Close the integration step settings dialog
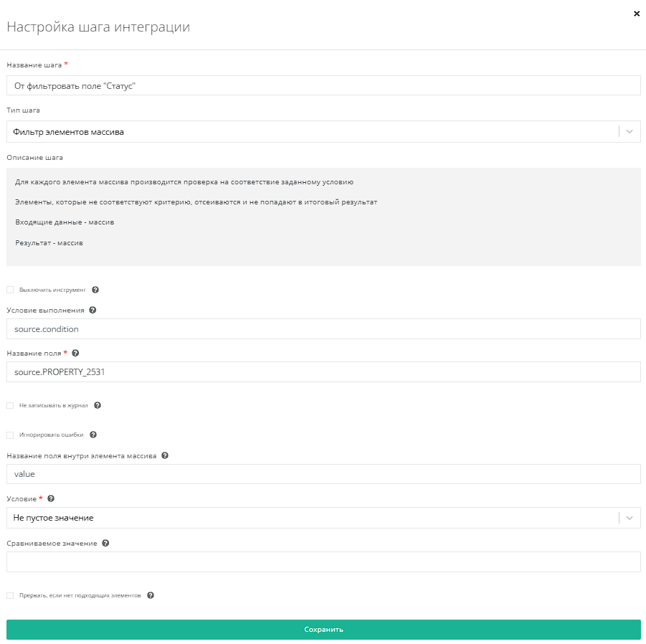Screen dimensions: 646x644 pyautogui.click(x=637, y=14)
